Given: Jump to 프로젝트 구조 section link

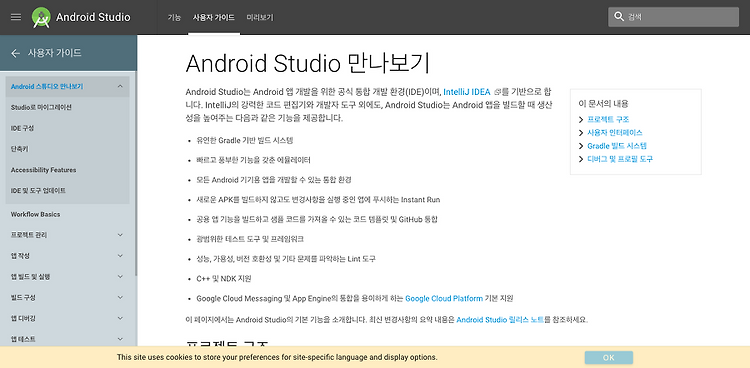Looking at the screenshot, I should click(x=608, y=120).
